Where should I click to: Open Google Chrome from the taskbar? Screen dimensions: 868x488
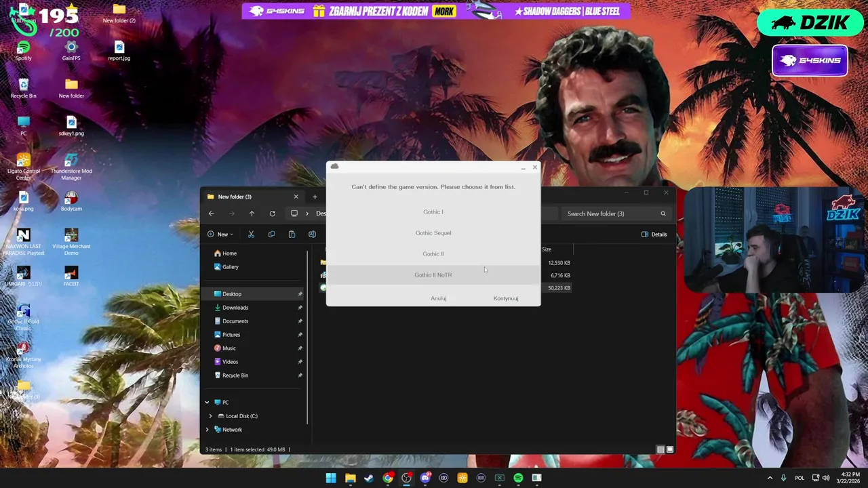pyautogui.click(x=387, y=478)
